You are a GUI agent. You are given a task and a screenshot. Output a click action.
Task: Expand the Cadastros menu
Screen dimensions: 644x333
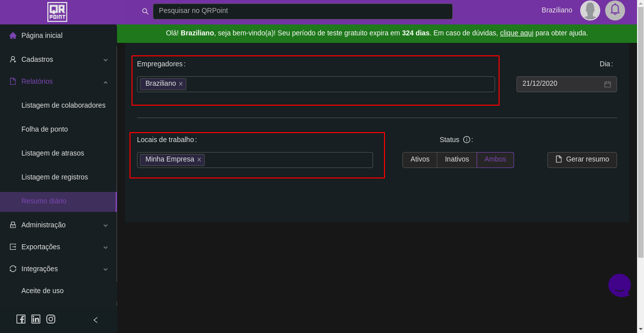click(x=58, y=59)
